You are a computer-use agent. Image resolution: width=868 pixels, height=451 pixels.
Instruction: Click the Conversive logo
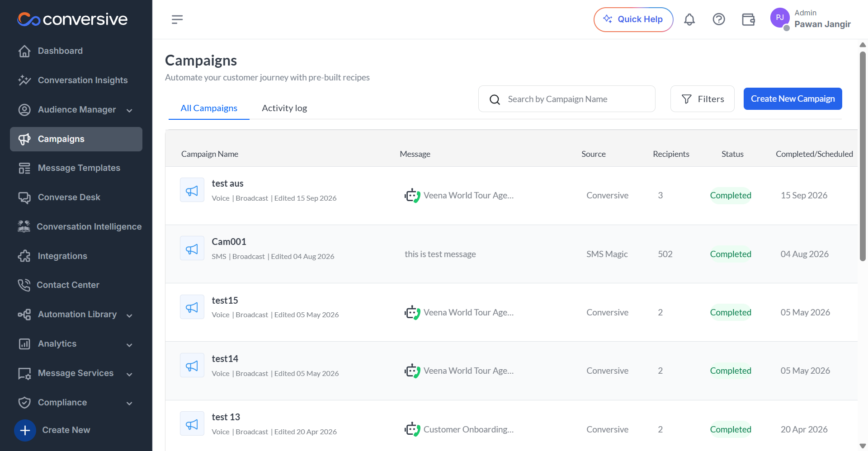pyautogui.click(x=72, y=19)
